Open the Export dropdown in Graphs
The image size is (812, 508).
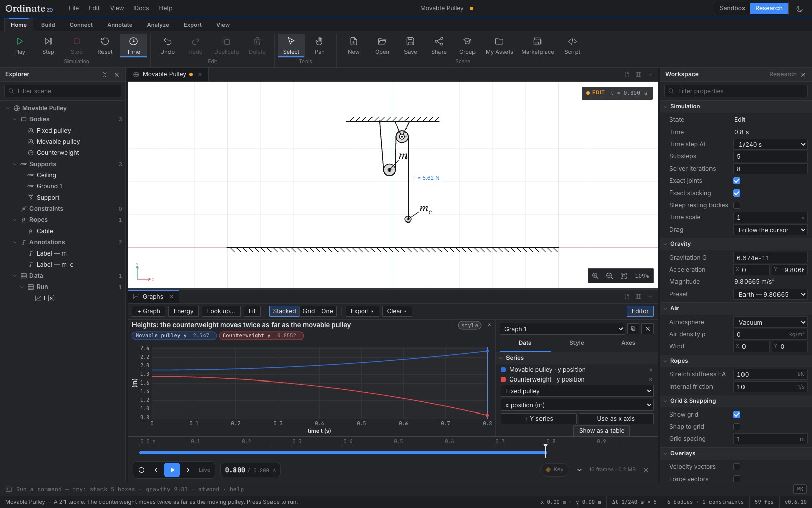(362, 311)
